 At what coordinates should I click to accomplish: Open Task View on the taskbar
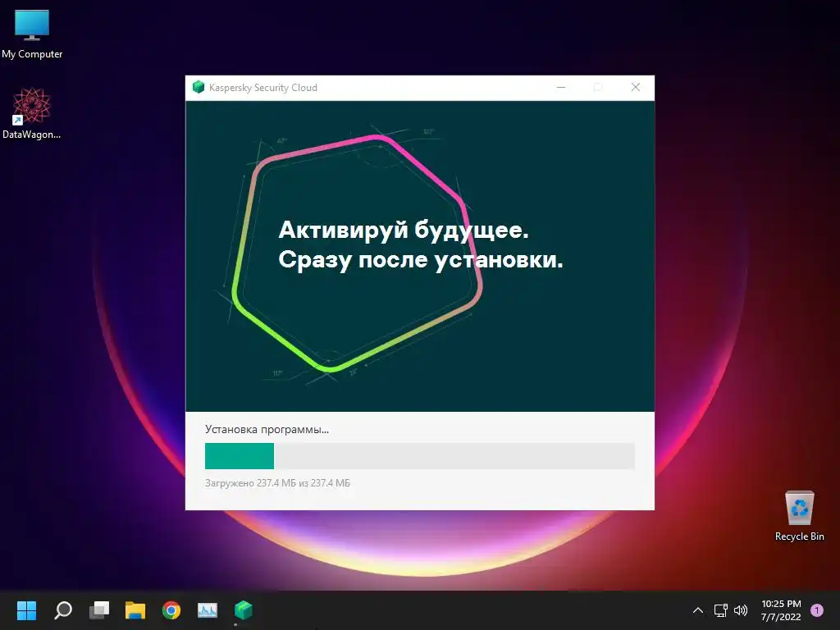pyautogui.click(x=99, y=609)
